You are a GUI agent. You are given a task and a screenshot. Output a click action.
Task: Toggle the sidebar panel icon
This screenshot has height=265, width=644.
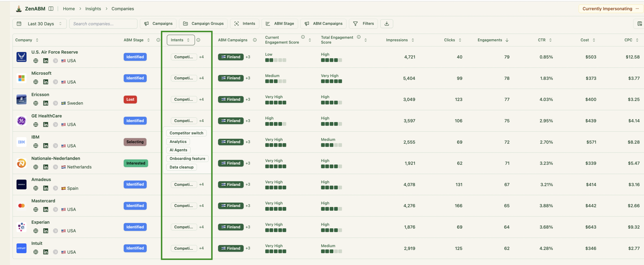point(51,9)
